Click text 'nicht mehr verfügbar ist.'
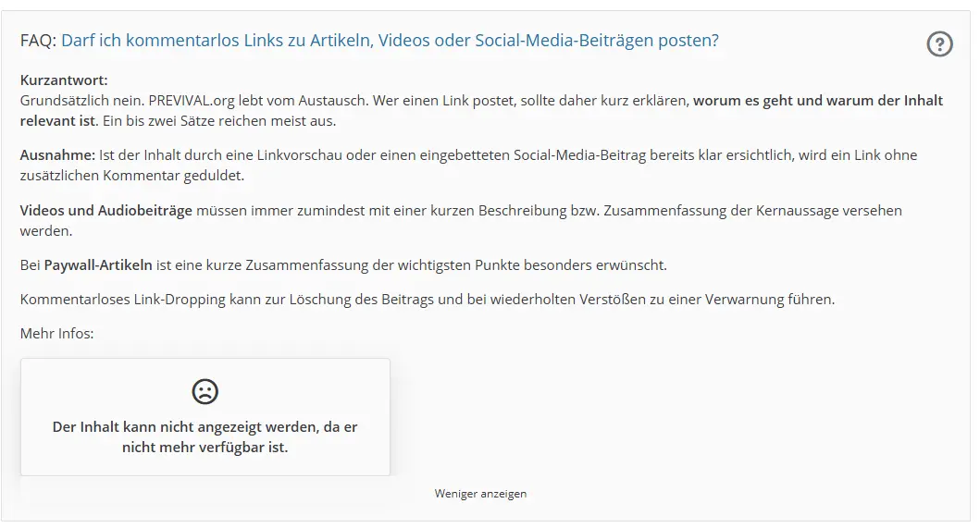The width and height of the screenshot is (980, 528). (x=205, y=448)
